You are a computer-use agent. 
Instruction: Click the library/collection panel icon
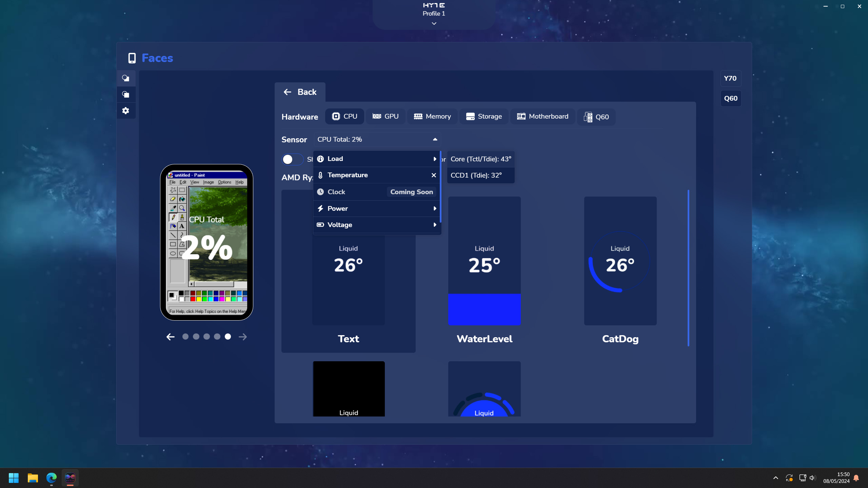(x=126, y=94)
